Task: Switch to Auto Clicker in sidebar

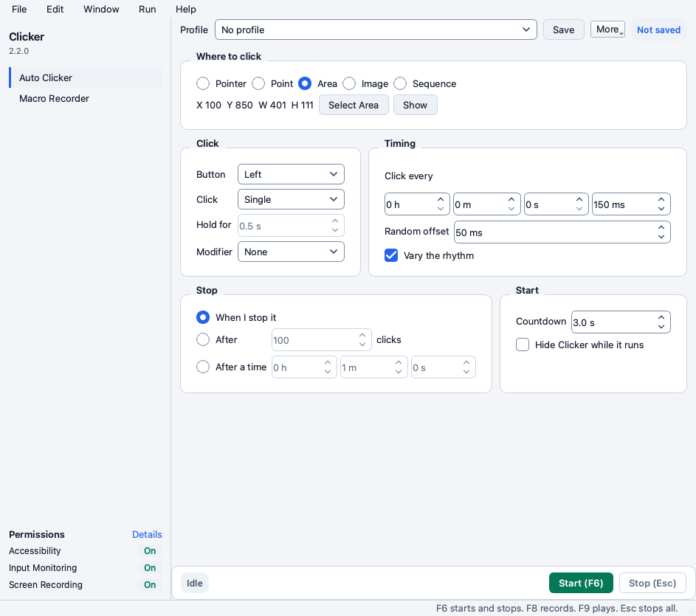Action: tap(86, 77)
